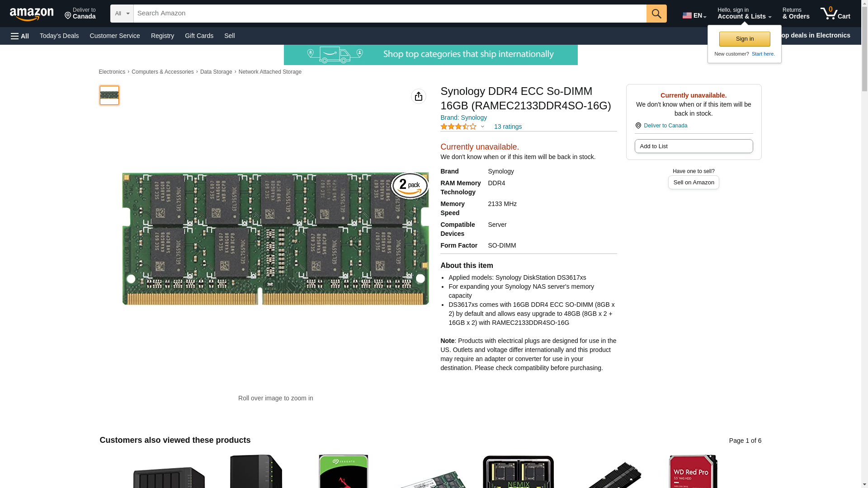This screenshot has height=488, width=868.
Task: Open the Gift Cards nav link
Action: 199,36
